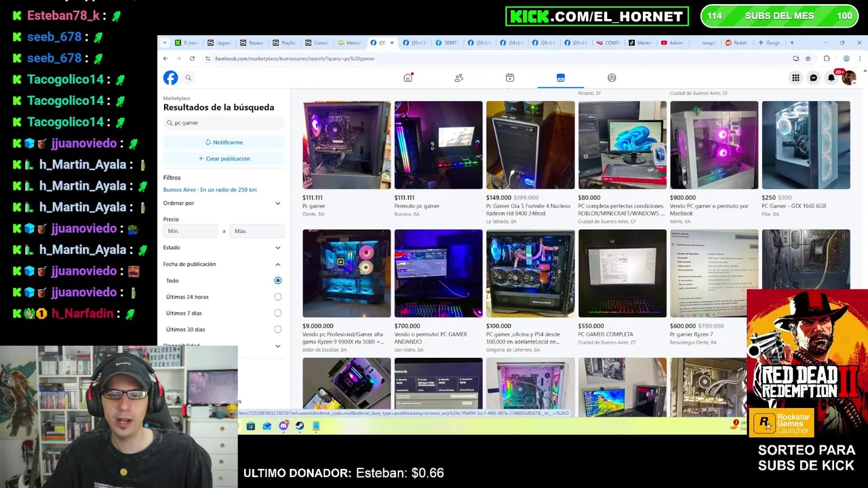868x488 pixels.
Task: Open the Marketplace storefront icon
Action: (x=561, y=78)
